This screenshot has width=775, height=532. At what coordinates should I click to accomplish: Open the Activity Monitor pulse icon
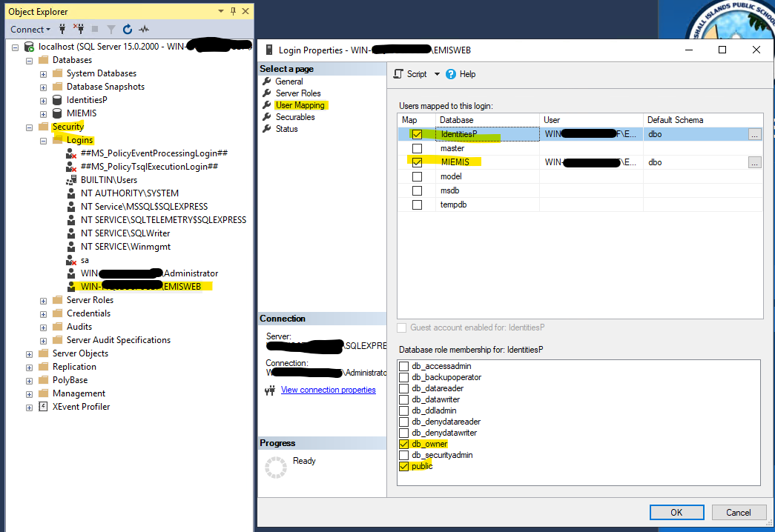[144, 30]
